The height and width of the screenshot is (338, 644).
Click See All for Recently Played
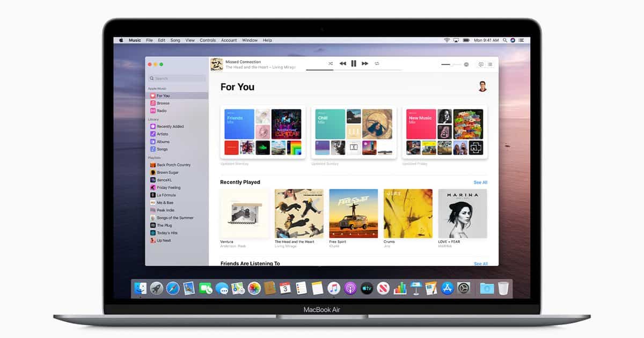pos(480,182)
